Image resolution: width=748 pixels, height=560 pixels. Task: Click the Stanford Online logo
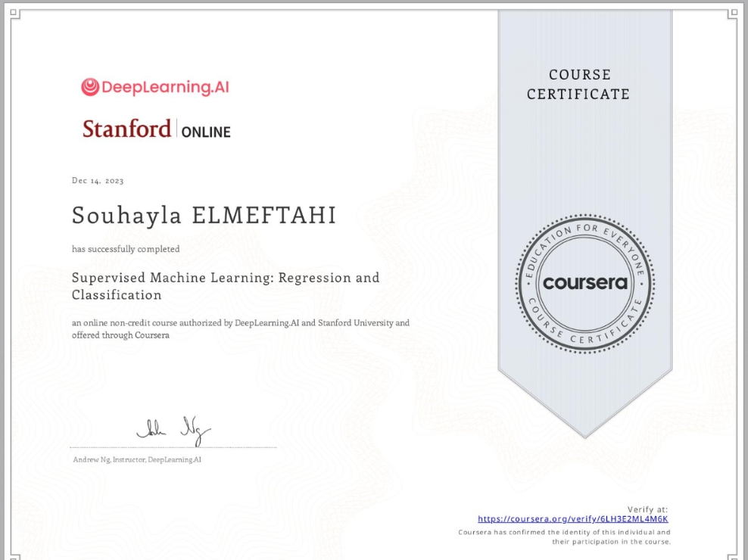coord(157,129)
